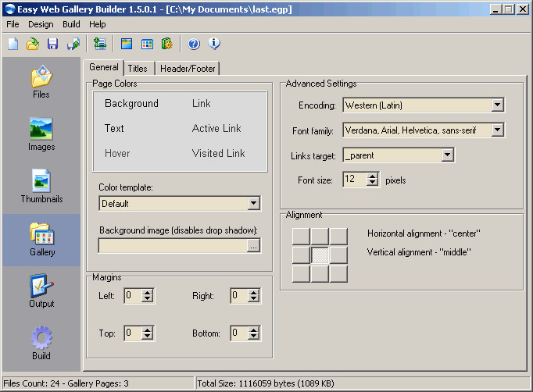
Task: Click the New project toolbar icon
Action: pyautogui.click(x=13, y=44)
